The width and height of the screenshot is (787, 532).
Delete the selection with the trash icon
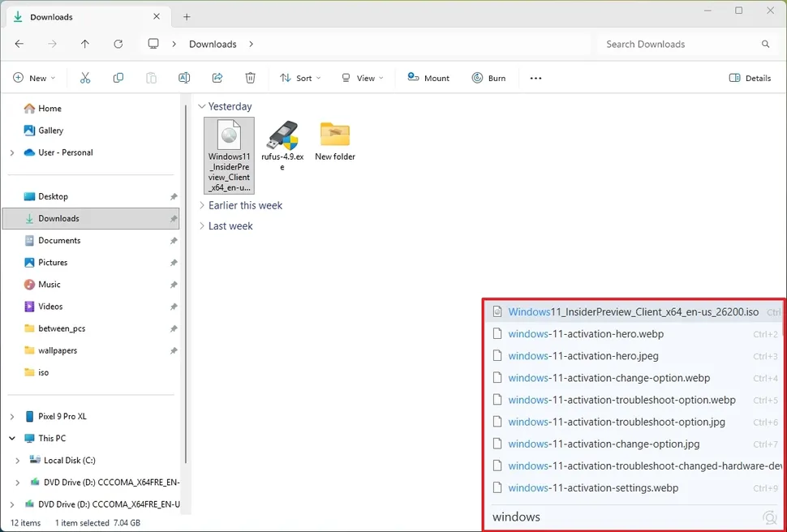coord(250,77)
